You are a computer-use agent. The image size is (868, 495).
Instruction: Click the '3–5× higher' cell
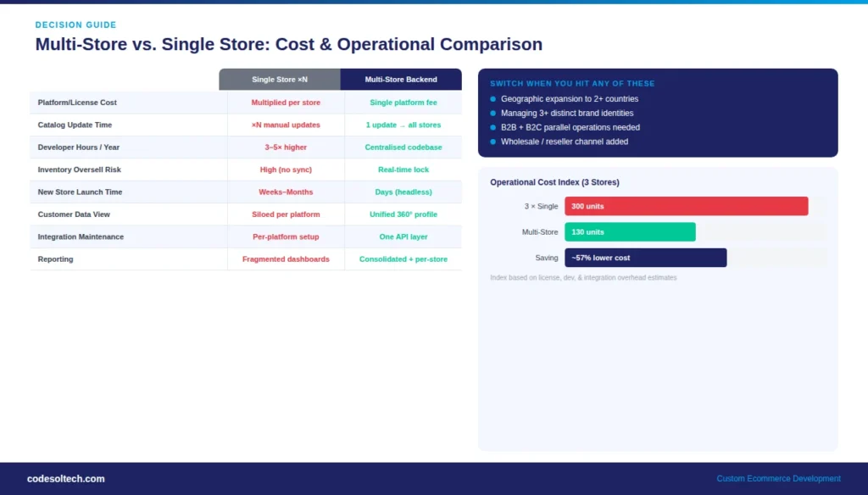click(286, 147)
